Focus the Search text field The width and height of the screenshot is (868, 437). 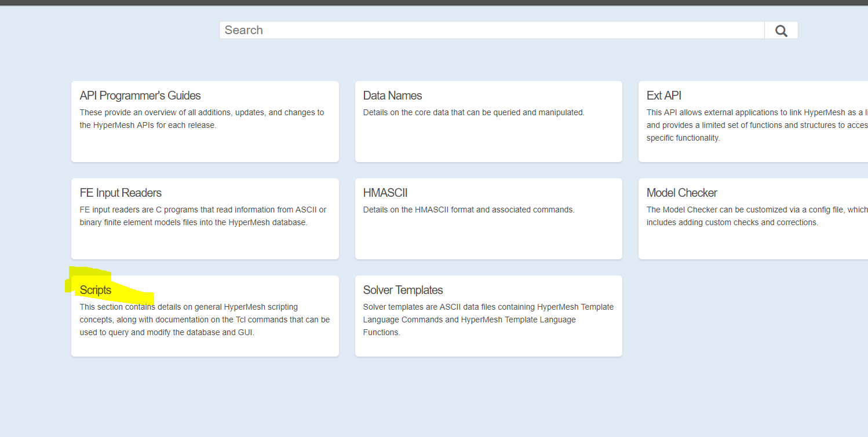coord(491,31)
